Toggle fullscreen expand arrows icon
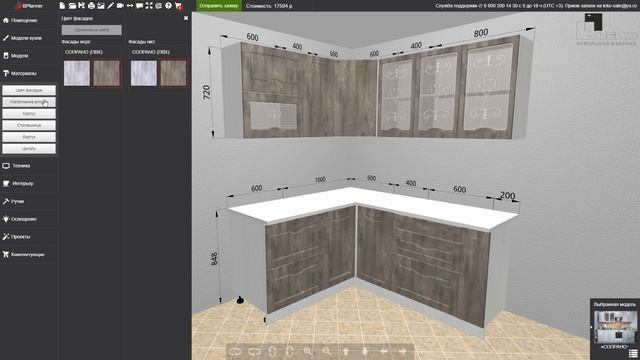The height and width of the screenshot is (360, 640). 149,6
